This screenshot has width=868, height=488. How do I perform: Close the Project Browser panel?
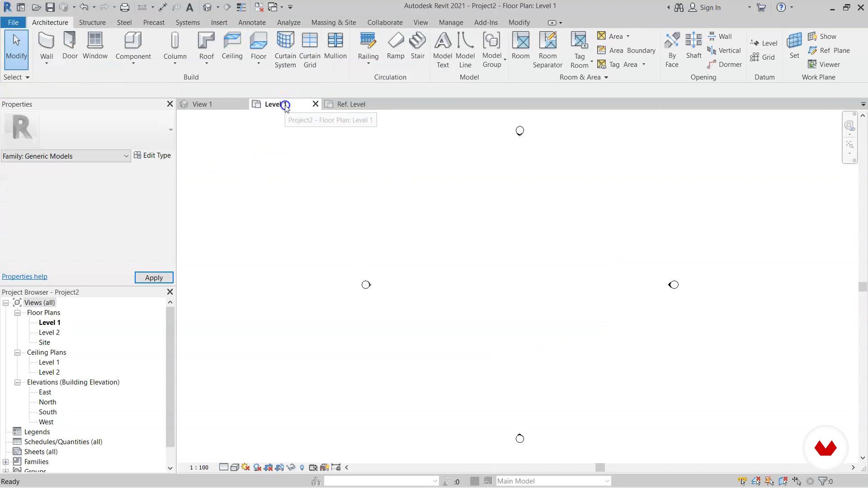pos(170,292)
